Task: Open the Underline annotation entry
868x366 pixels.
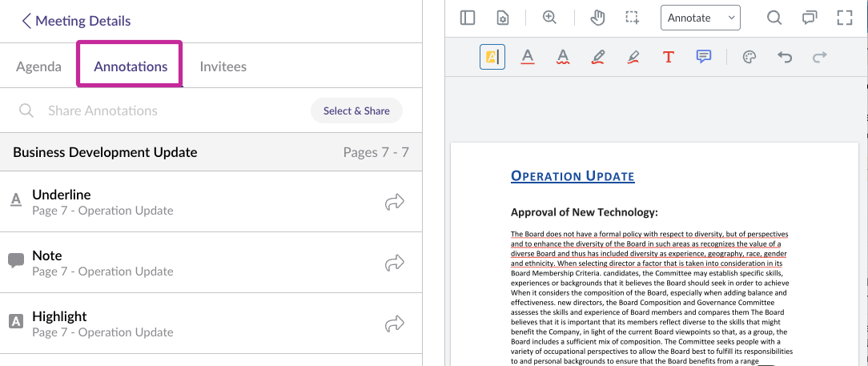Action: click(x=211, y=202)
